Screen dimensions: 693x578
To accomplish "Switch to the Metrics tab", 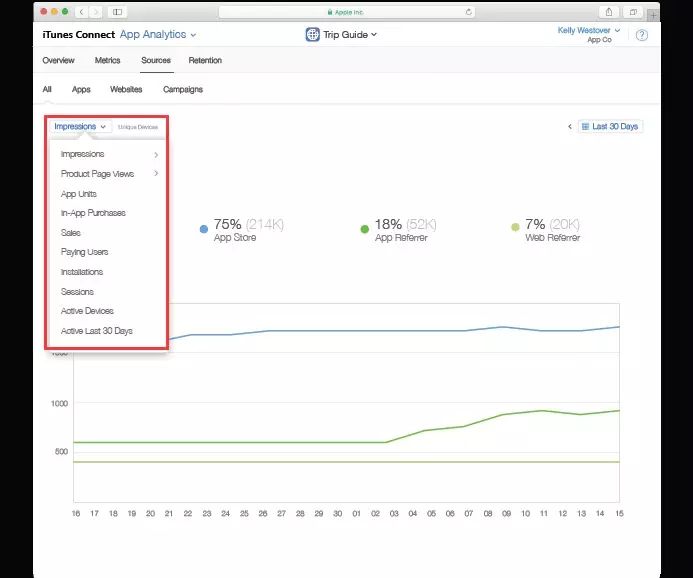I will click(x=107, y=60).
